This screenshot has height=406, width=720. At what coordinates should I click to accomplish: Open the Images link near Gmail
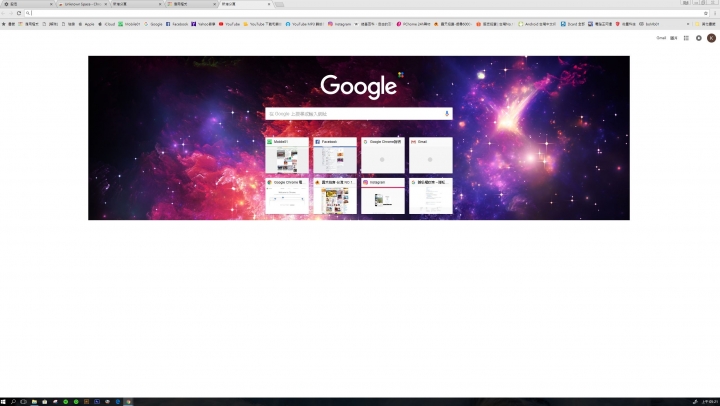[674, 38]
